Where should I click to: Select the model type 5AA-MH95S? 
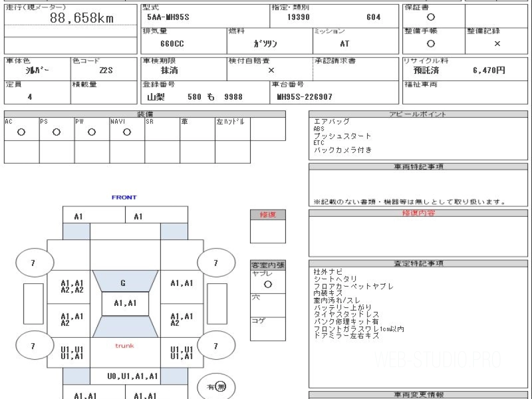[x=168, y=18]
